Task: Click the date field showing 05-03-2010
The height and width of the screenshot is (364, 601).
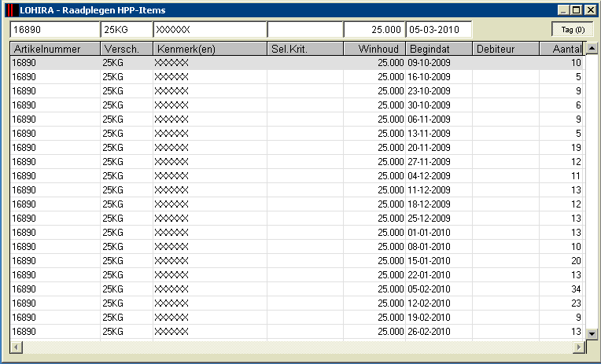Action: [438, 30]
